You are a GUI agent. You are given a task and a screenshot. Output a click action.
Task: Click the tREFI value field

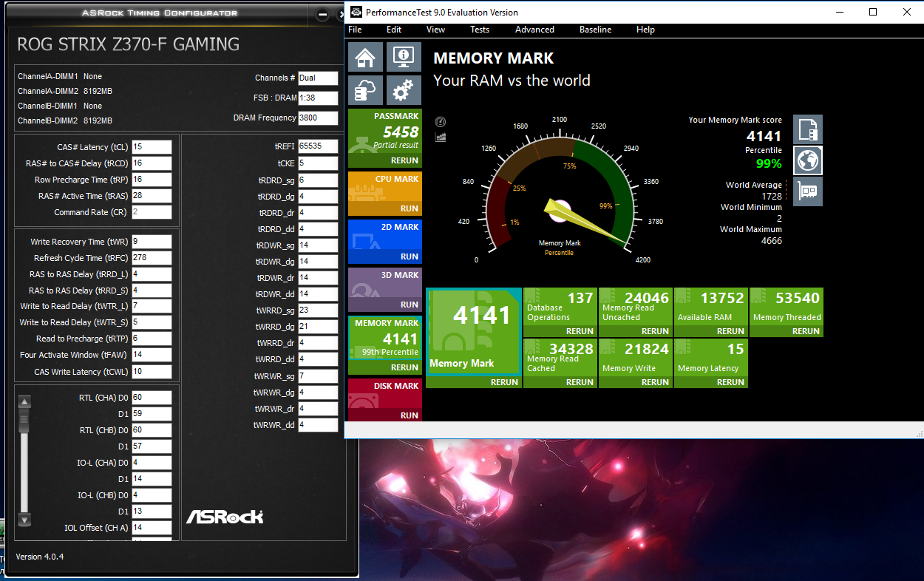[318, 146]
